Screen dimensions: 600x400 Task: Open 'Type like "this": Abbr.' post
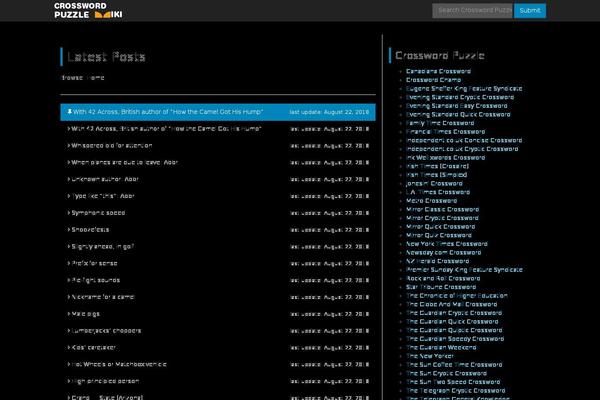coord(103,196)
